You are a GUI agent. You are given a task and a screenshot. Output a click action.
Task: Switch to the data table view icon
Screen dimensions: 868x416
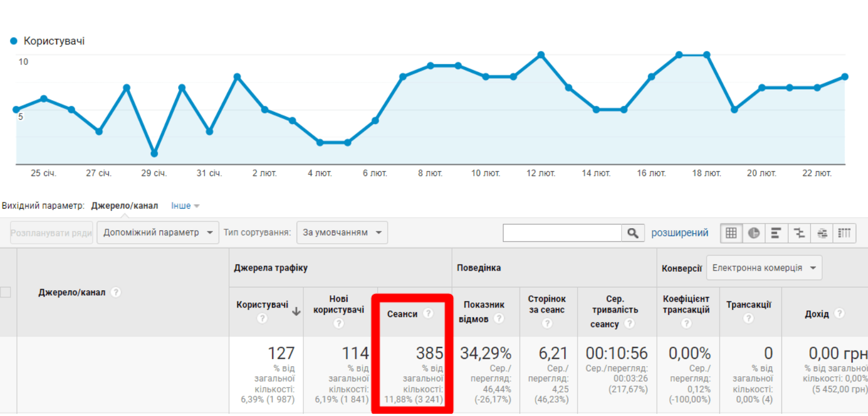pyautogui.click(x=731, y=233)
